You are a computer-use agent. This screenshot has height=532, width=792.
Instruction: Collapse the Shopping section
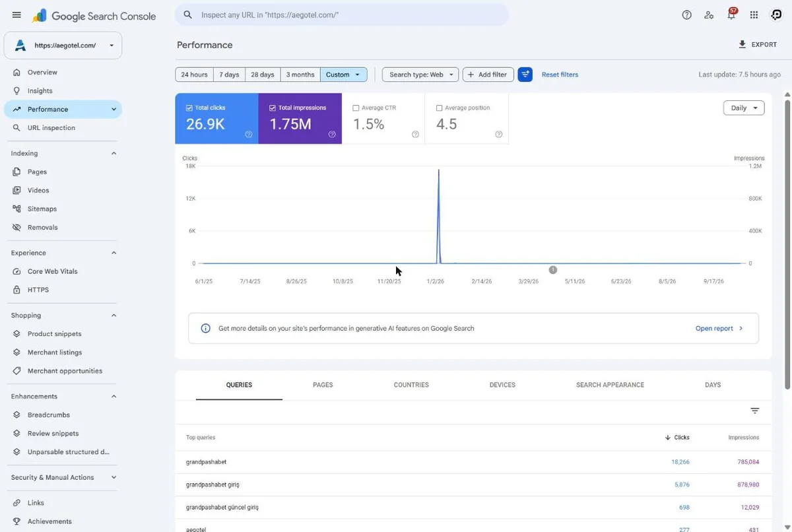[114, 316]
